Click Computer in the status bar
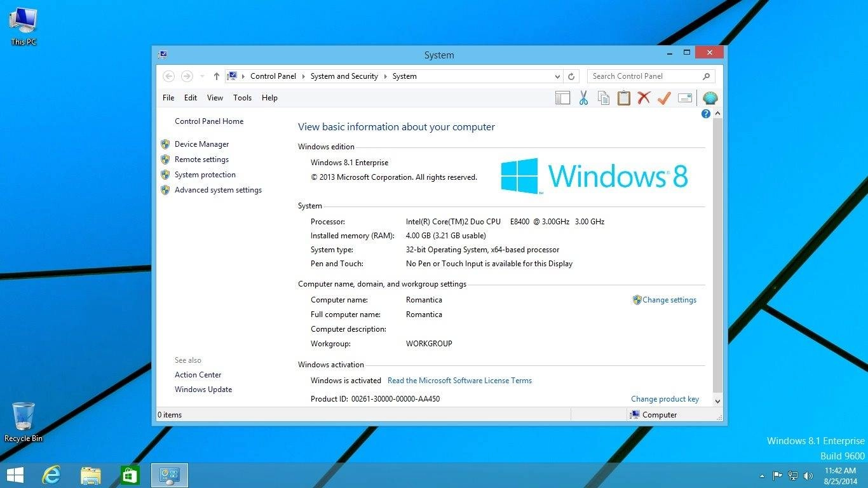The image size is (868, 488). [x=653, y=415]
